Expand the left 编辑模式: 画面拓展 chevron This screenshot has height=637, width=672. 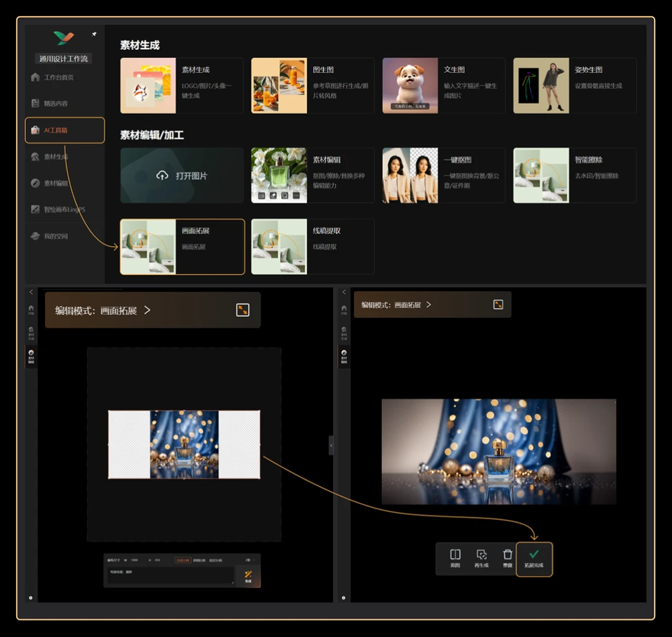[147, 310]
